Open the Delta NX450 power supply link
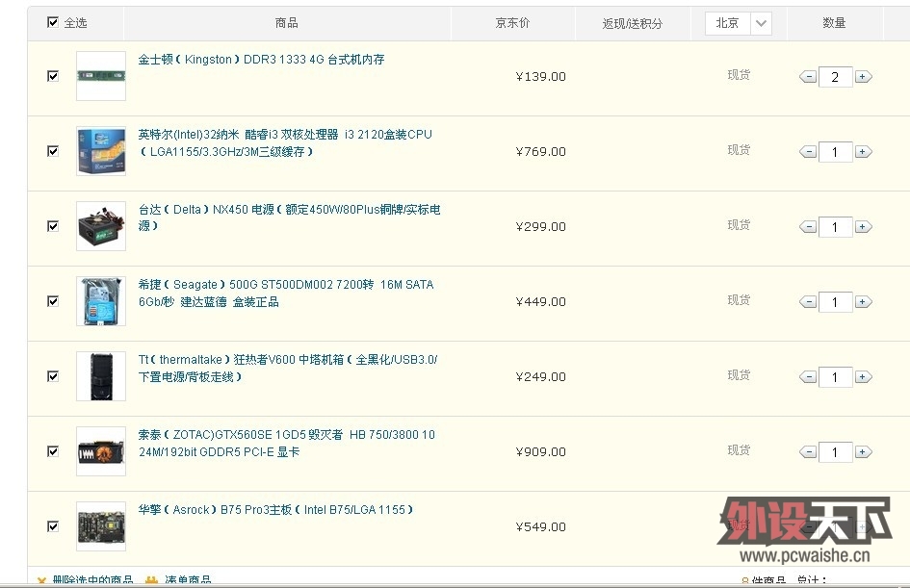 [x=289, y=217]
